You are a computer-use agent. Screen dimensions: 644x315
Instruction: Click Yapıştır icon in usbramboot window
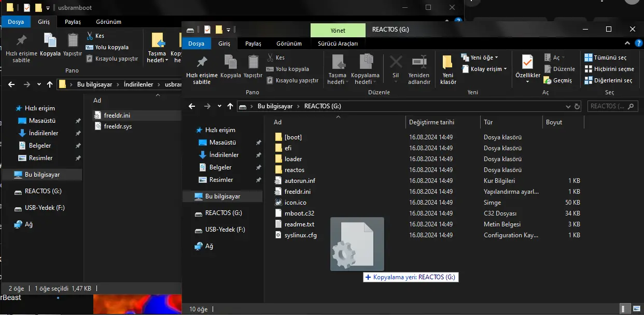(73, 40)
